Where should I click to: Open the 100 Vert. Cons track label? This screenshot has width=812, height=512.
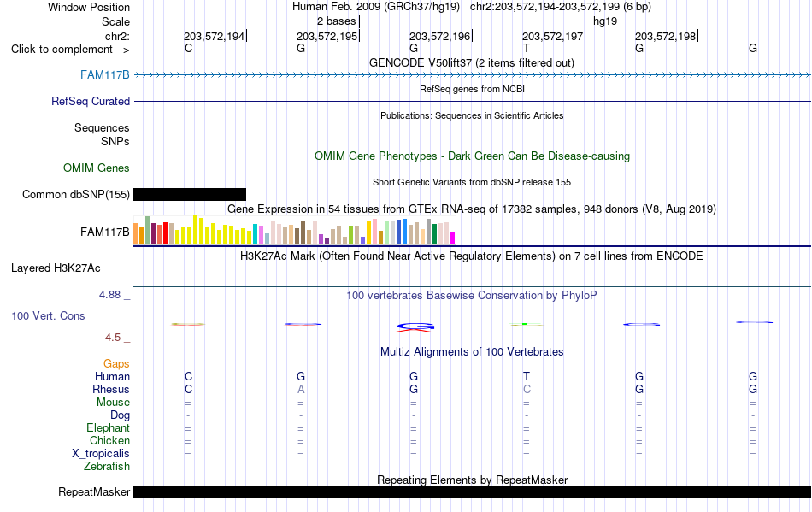(x=48, y=315)
